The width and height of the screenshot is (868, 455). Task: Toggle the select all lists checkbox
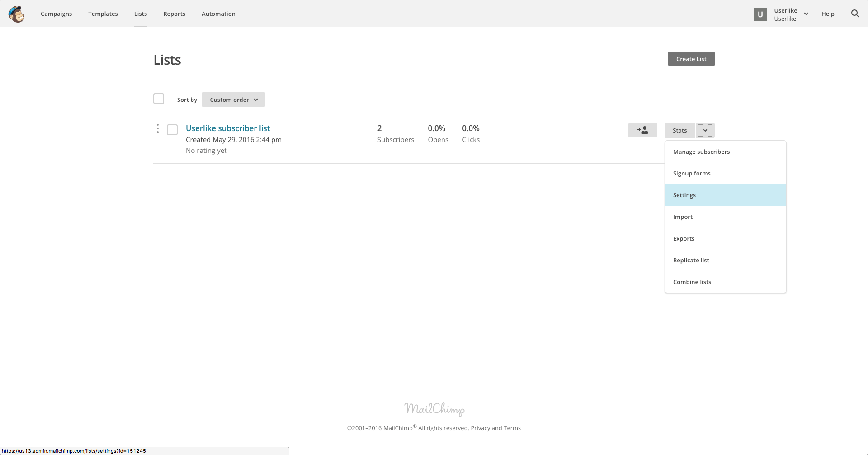[159, 99]
